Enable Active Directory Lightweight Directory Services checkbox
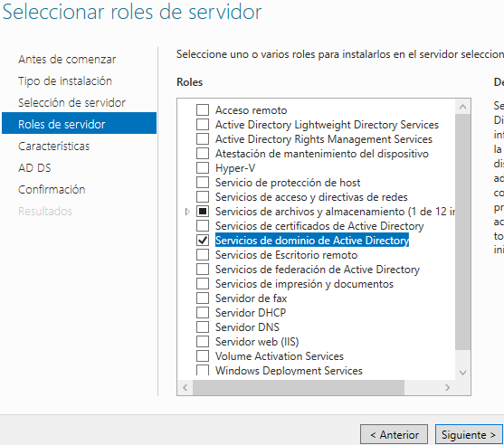The height and width of the screenshot is (445, 504). pos(203,124)
